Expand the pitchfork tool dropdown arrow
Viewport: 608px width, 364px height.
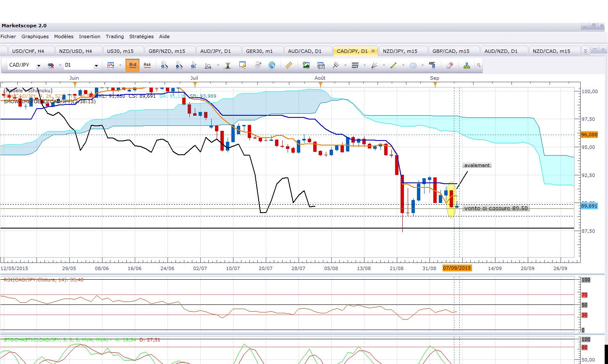[345, 65]
